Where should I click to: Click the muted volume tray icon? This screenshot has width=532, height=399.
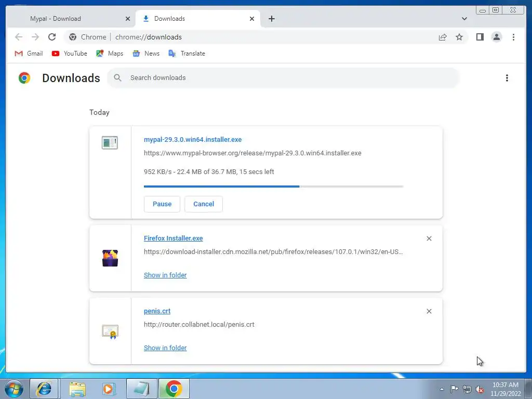480,389
